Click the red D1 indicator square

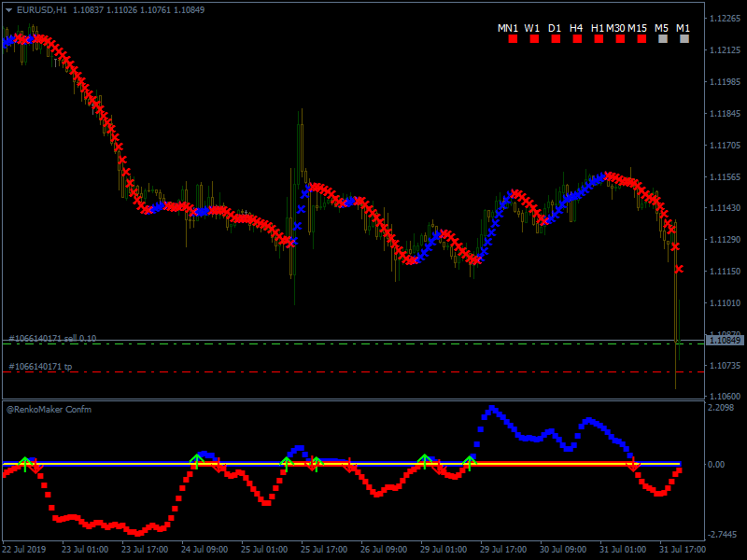556,39
